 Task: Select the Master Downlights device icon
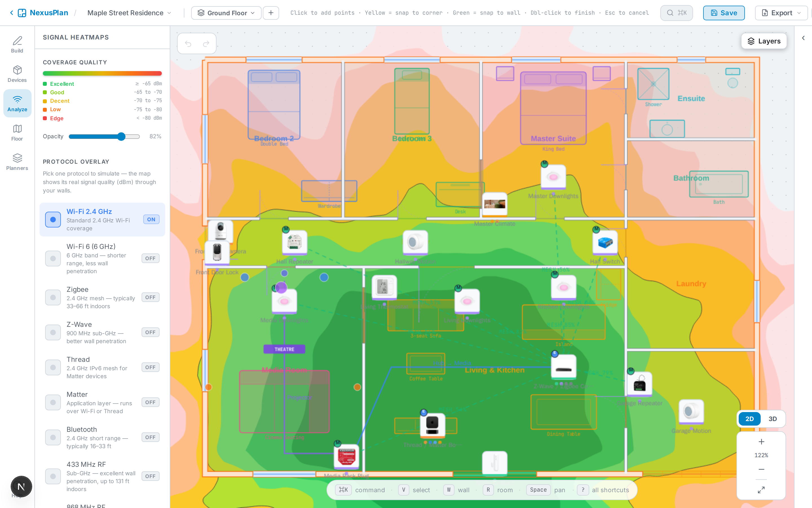(x=553, y=177)
